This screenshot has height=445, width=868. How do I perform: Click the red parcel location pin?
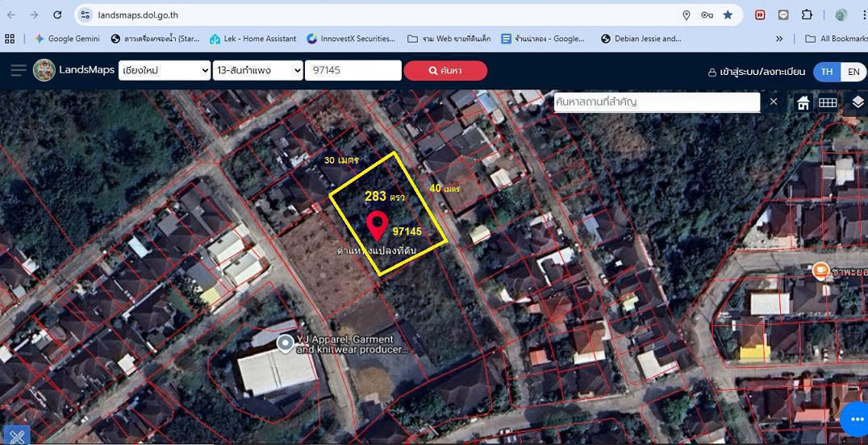click(x=377, y=225)
